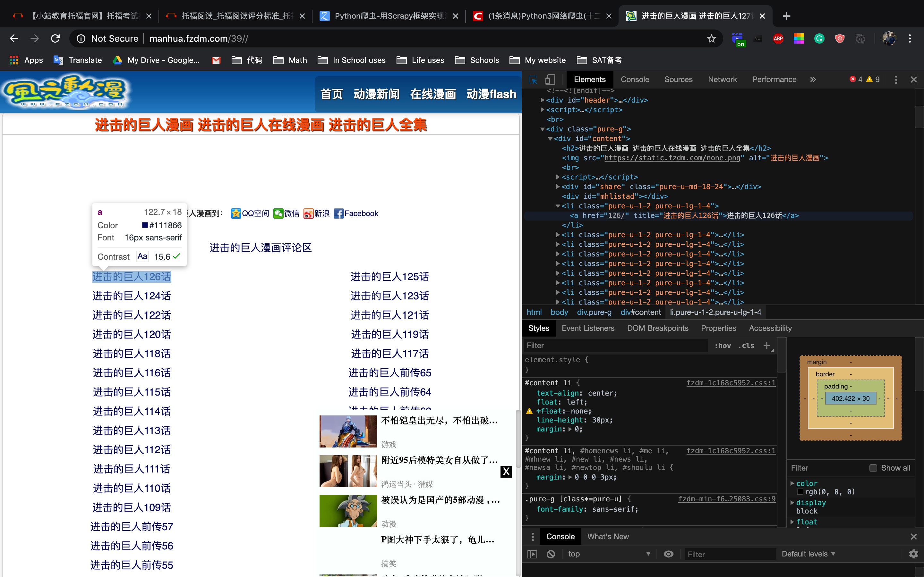Switch to the Network tab
This screenshot has height=577, width=924.
[723, 79]
